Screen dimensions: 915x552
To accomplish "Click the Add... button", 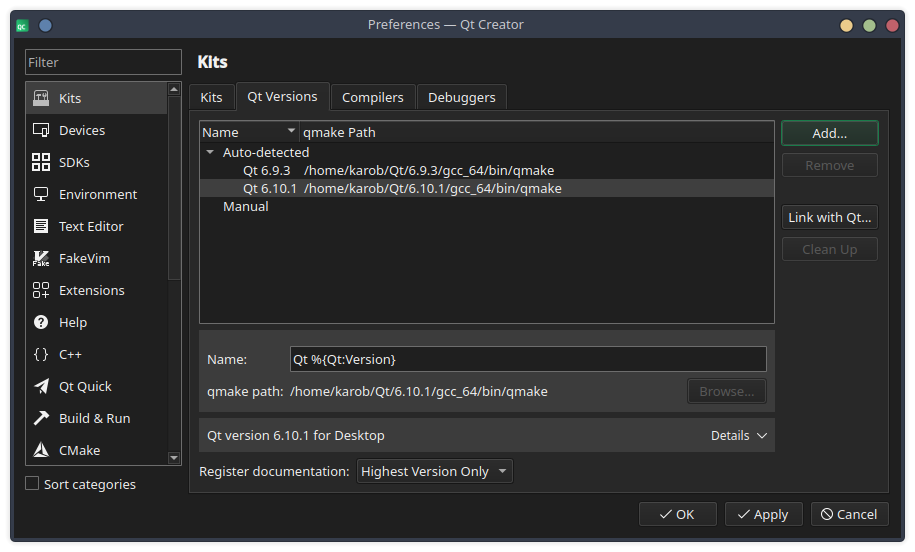I will coord(829,133).
